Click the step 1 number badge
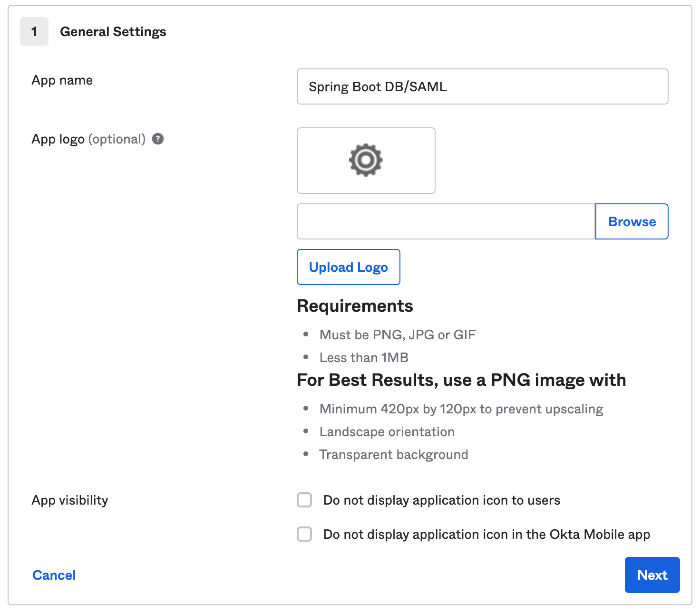The height and width of the screenshot is (612, 700). click(x=34, y=31)
